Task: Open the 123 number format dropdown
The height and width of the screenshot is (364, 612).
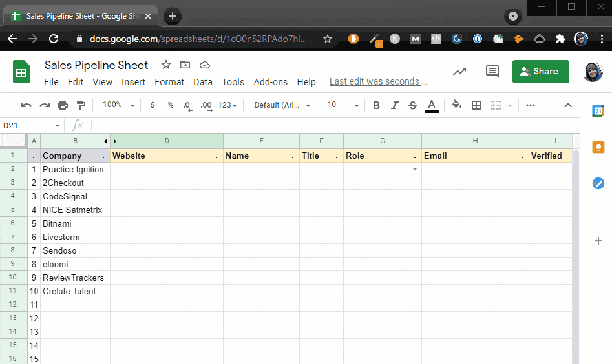Action: [227, 105]
